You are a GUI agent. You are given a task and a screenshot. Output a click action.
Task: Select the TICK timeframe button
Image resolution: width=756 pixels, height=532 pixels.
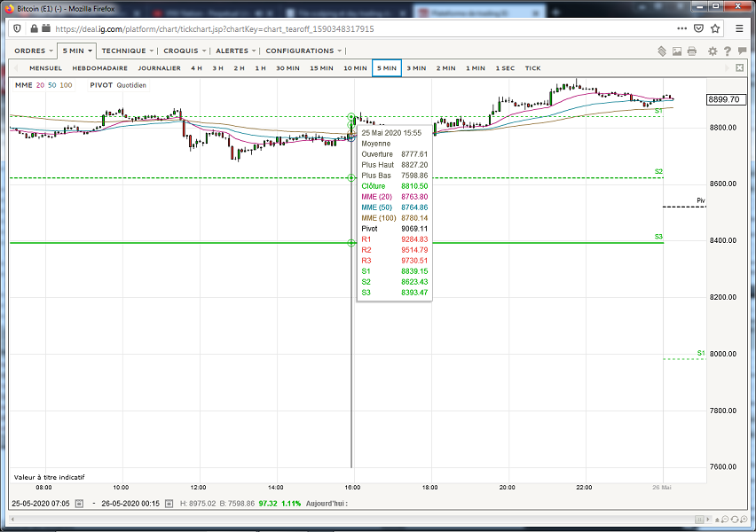(532, 68)
